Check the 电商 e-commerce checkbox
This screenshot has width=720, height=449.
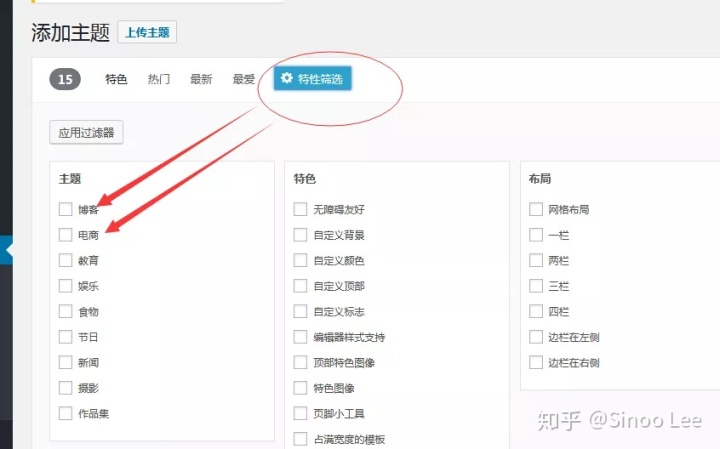65,235
